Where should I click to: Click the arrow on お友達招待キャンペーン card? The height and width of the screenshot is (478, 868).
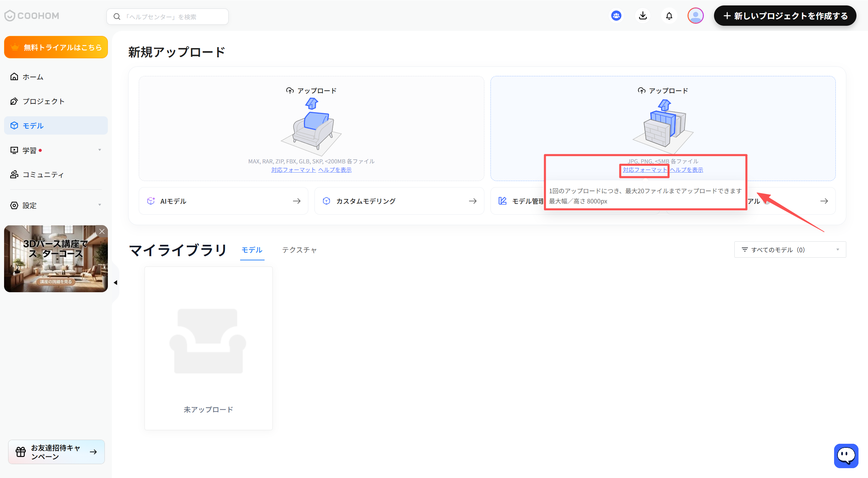93,452
